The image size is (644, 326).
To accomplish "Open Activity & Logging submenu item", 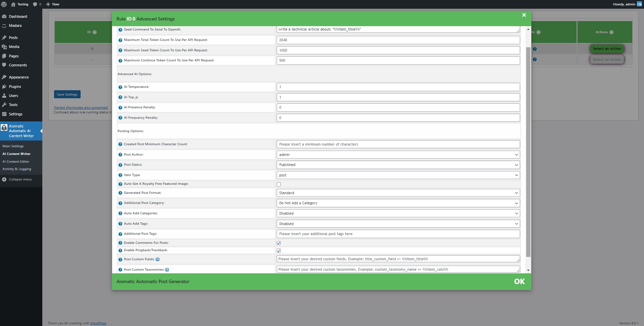I will pyautogui.click(x=17, y=169).
